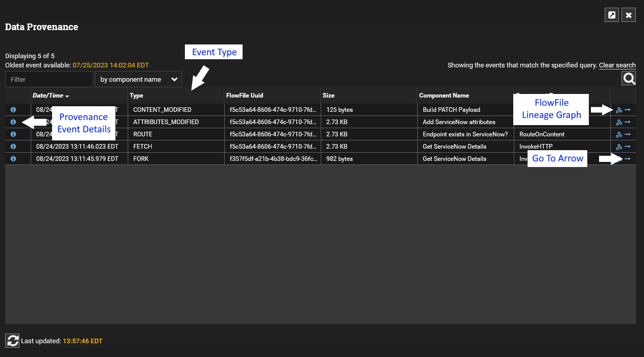This screenshot has width=644, height=357.
Task: Click the go-to arrow on the FORK row
Action: [628, 159]
